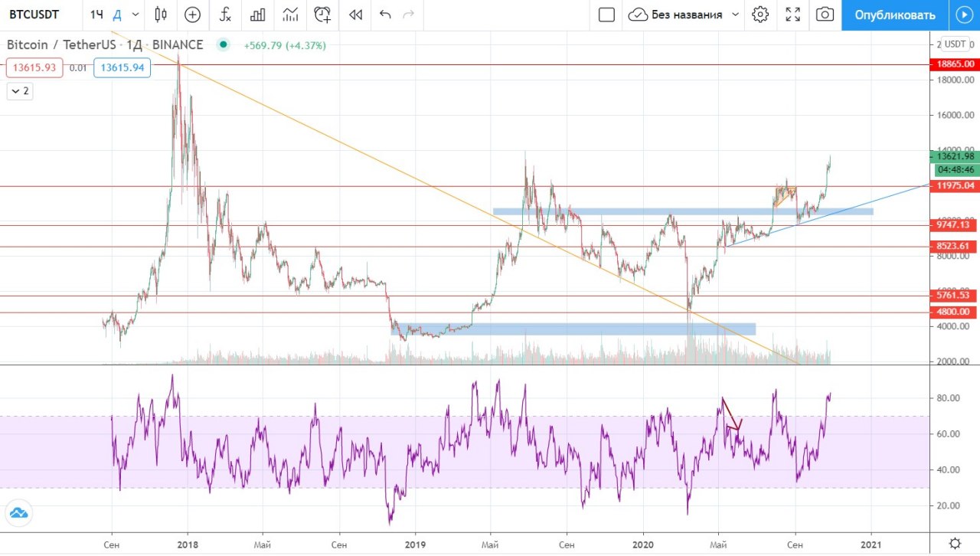Click the 2019 label on the time axis

(416, 544)
